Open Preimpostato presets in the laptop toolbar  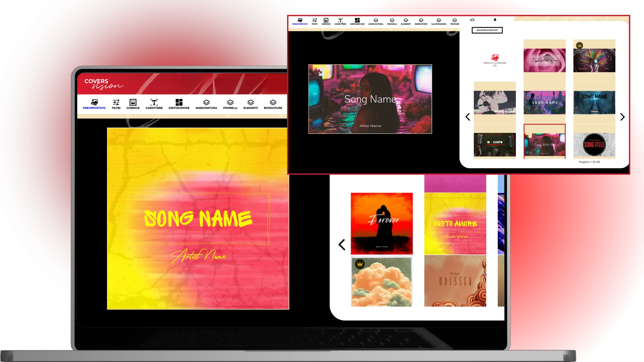click(x=94, y=104)
